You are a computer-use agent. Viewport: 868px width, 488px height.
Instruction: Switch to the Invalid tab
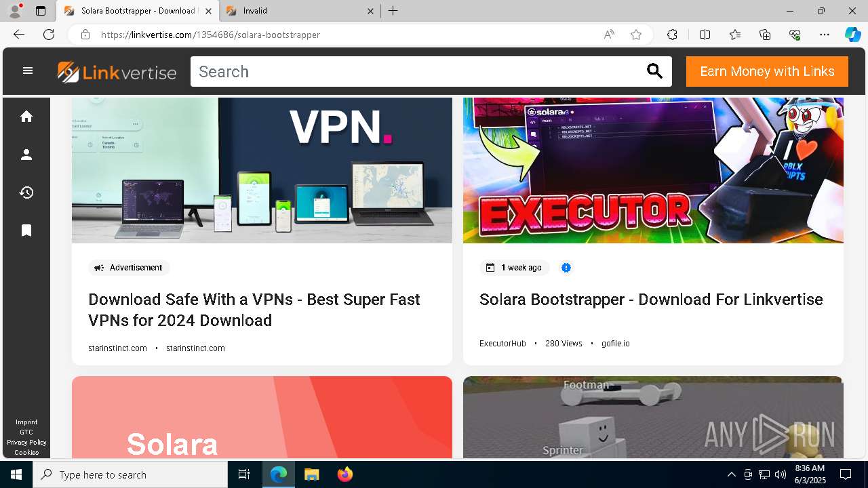[300, 11]
